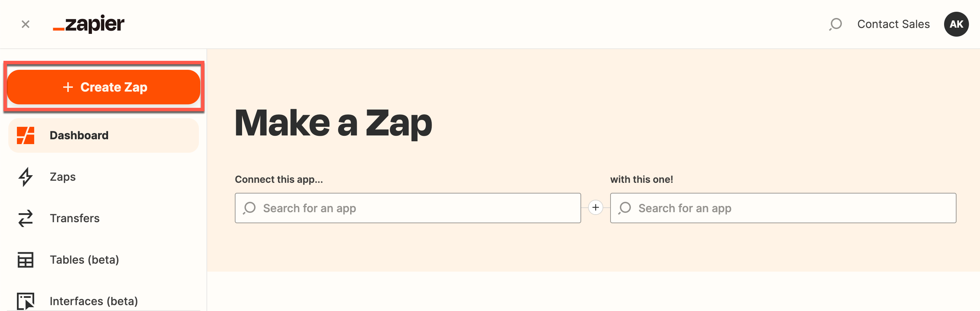Open Interfaces (beta)
The height and width of the screenshot is (311, 980).
[94, 301]
